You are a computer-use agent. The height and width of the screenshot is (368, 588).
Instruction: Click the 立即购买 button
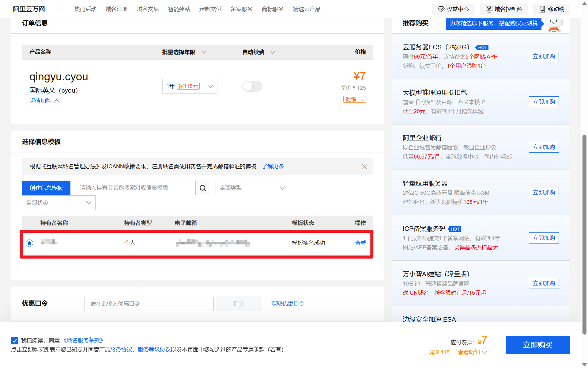[x=538, y=345]
